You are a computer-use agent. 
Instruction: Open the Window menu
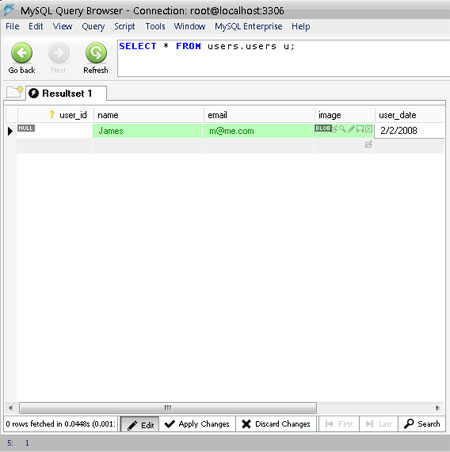tap(189, 26)
